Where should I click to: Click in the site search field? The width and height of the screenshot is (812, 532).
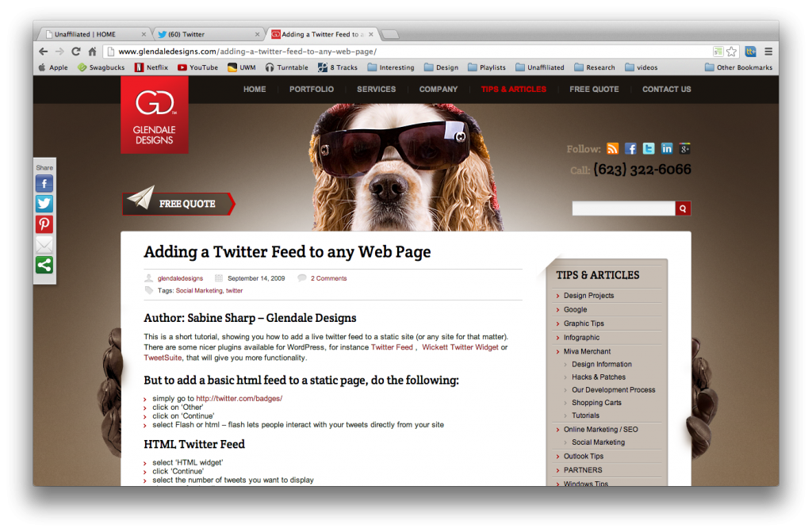pyautogui.click(x=623, y=209)
